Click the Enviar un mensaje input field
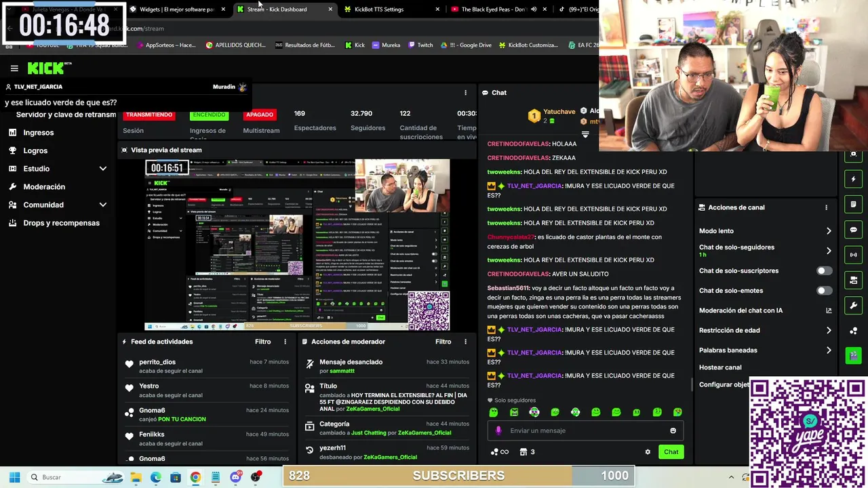 click(585, 430)
